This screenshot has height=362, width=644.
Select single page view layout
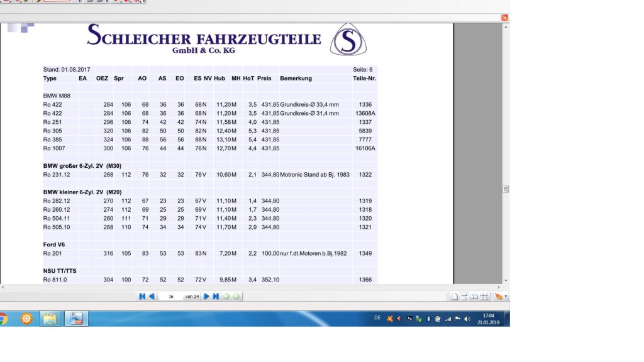454,297
